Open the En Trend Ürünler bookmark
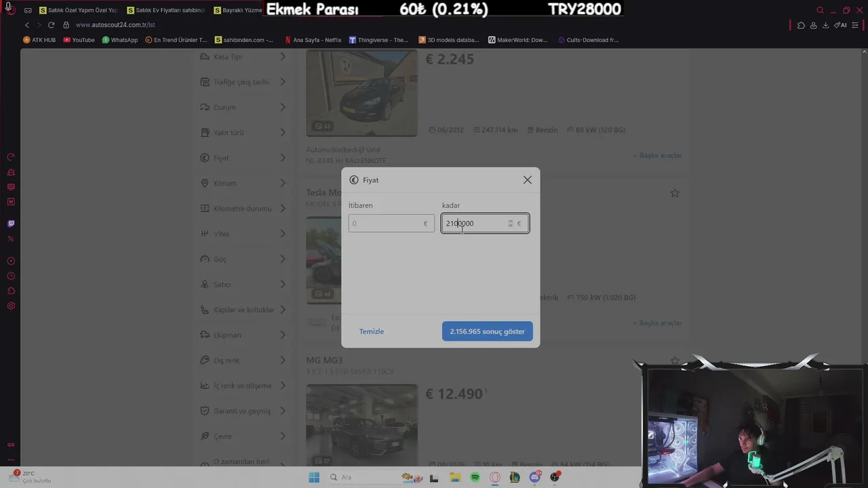Image resolution: width=868 pixels, height=488 pixels. click(176, 40)
